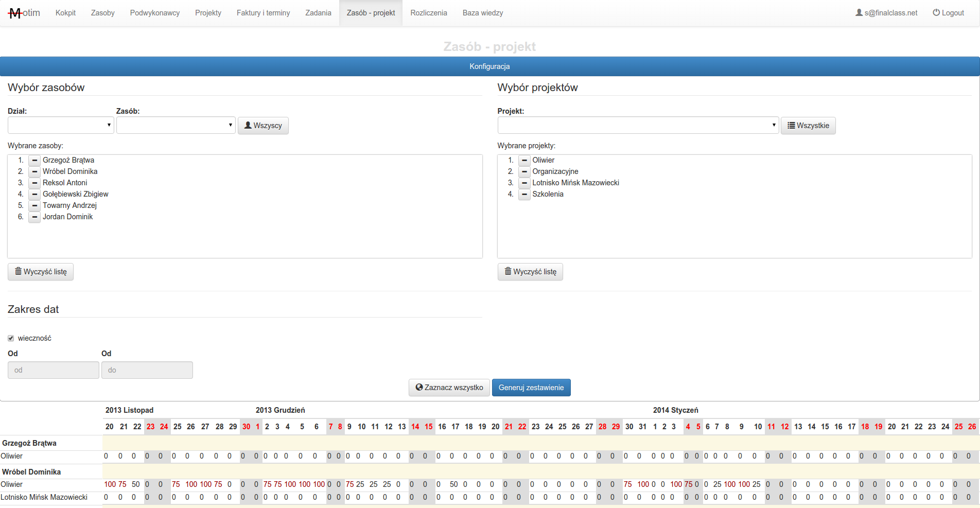
Task: Open the Dział dropdown
Action: tap(61, 125)
